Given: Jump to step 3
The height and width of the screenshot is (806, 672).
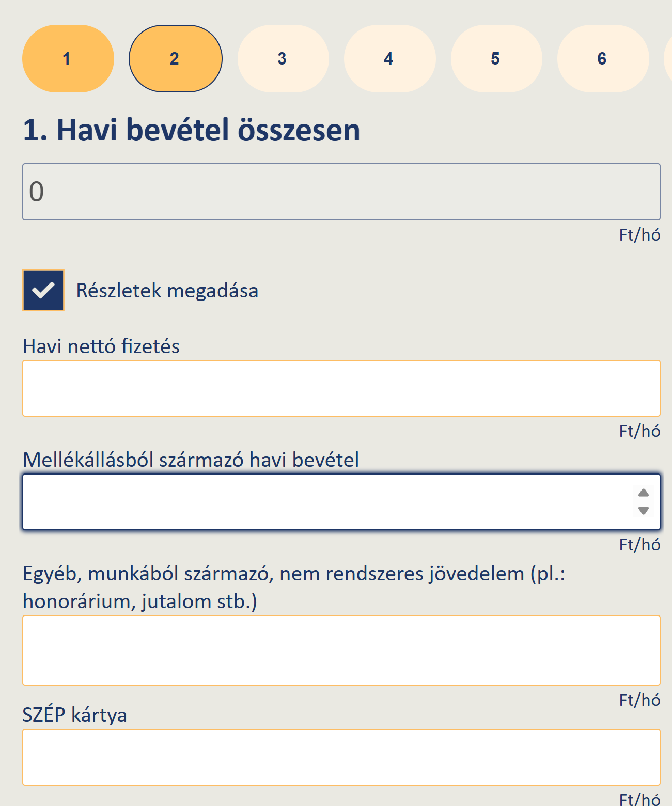Looking at the screenshot, I should click(283, 59).
